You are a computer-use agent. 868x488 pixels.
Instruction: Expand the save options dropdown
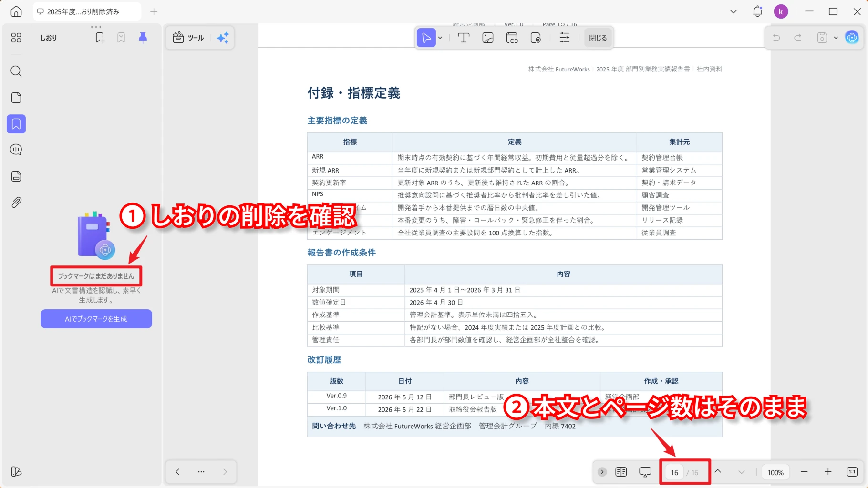(x=836, y=38)
